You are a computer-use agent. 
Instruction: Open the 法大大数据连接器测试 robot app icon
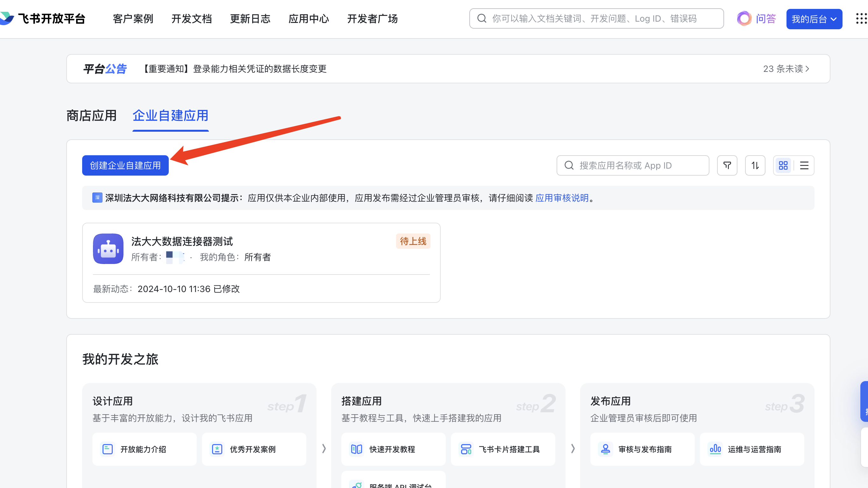pyautogui.click(x=108, y=249)
